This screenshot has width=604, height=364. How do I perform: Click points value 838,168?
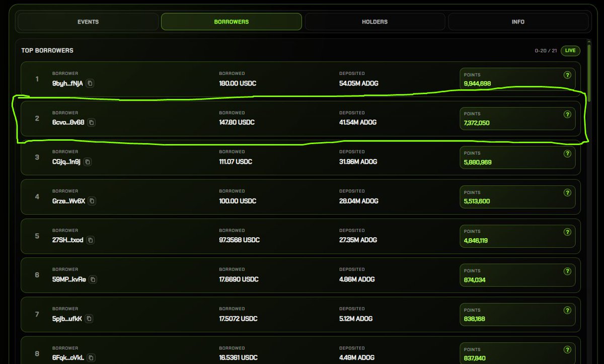(474, 319)
